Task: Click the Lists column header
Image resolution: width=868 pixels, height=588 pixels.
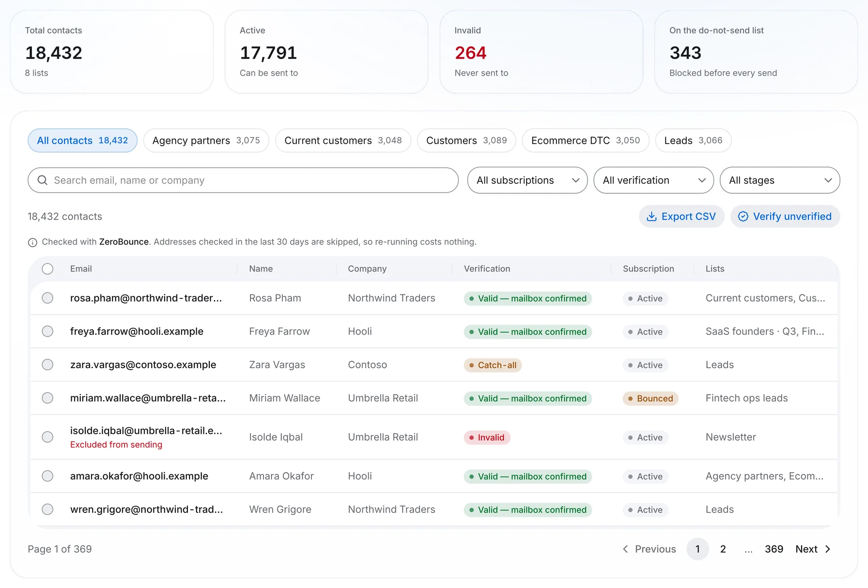Action: point(715,269)
